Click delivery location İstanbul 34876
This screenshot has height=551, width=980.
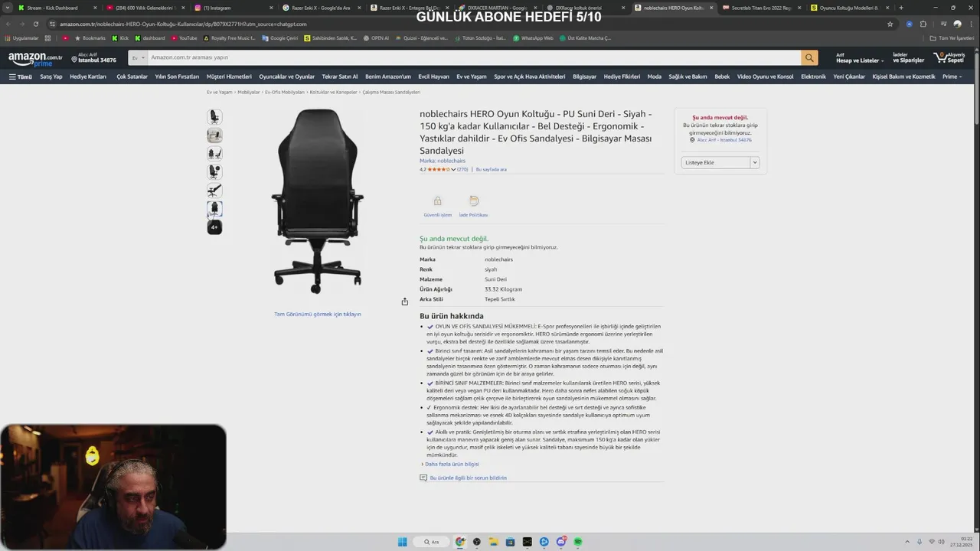[93, 57]
